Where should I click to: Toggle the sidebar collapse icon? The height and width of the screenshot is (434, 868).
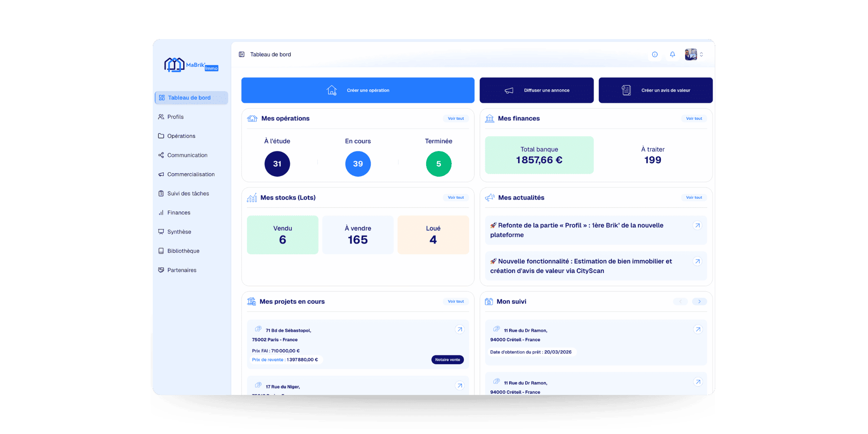pyautogui.click(x=242, y=54)
